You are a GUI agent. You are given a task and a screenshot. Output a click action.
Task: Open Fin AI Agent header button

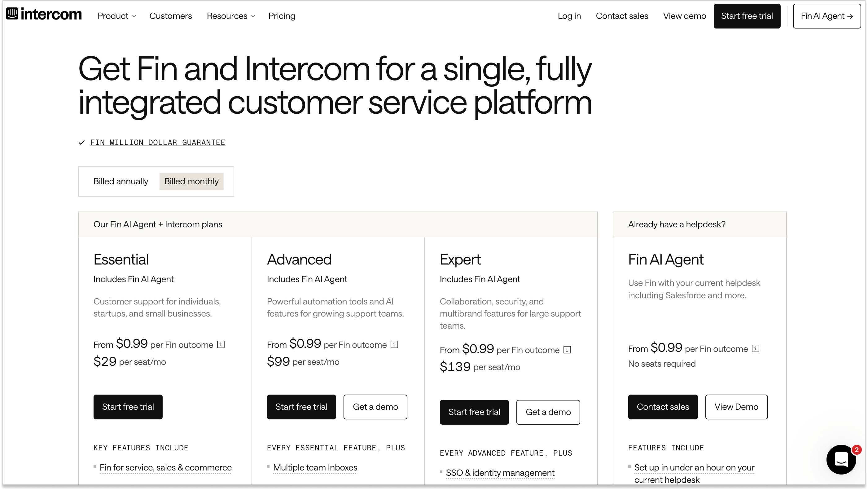[x=826, y=16]
